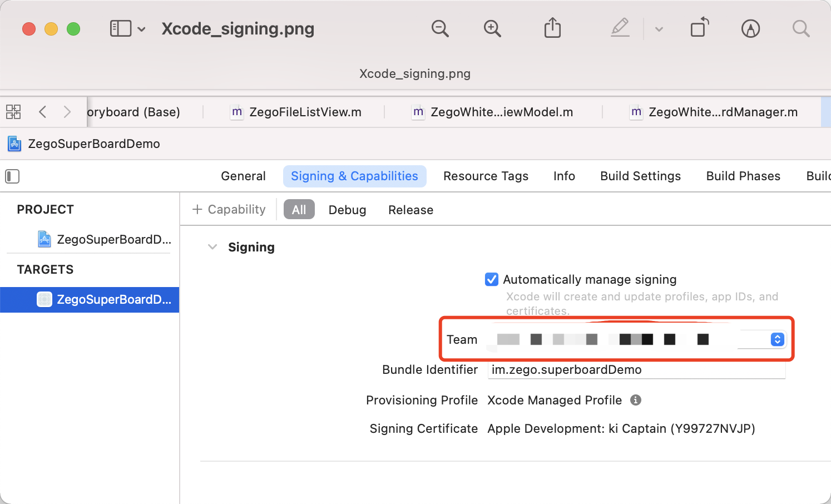Open the Resource Tags tab

(486, 176)
